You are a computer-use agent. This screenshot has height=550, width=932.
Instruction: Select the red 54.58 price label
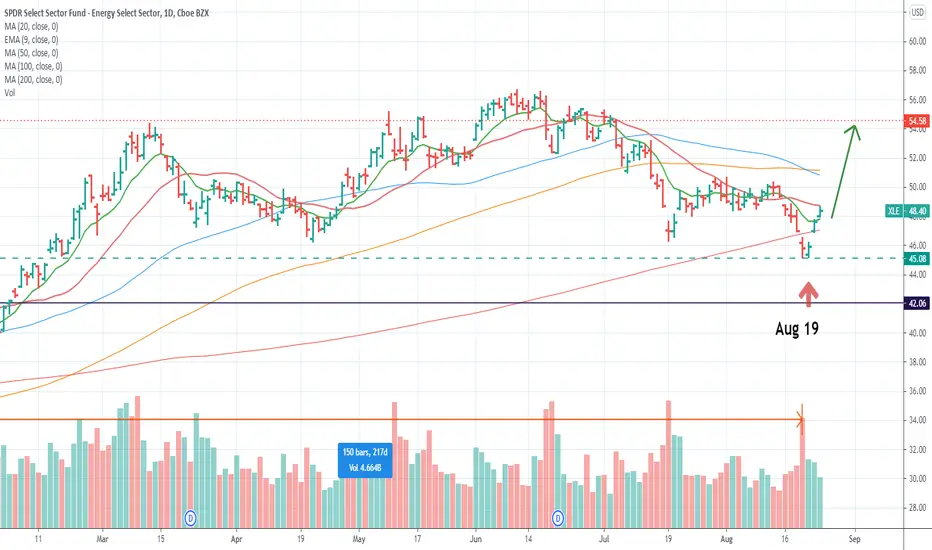[917, 121]
